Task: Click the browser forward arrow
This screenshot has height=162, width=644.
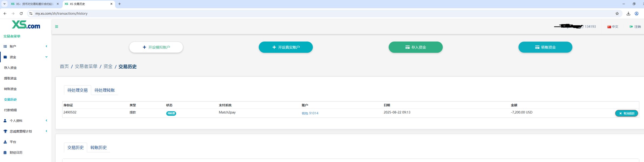Action: point(13,13)
